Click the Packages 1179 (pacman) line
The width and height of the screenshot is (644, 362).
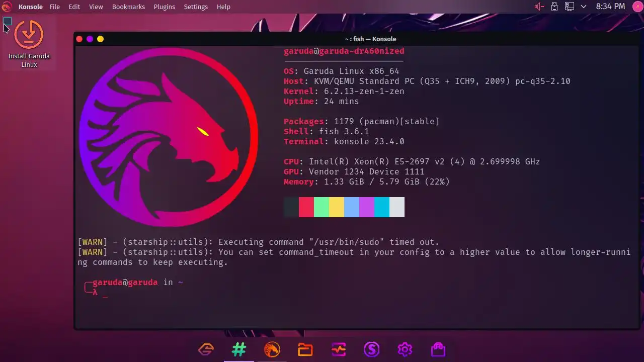pyautogui.click(x=362, y=121)
